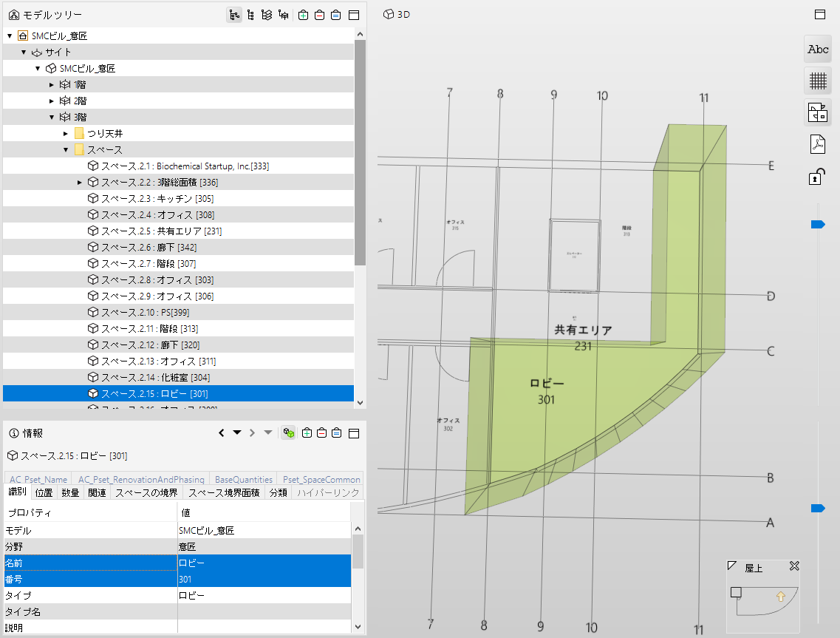The height and width of the screenshot is (638, 840).
Task: Switch to the 位置 tab
Action: coord(44,492)
